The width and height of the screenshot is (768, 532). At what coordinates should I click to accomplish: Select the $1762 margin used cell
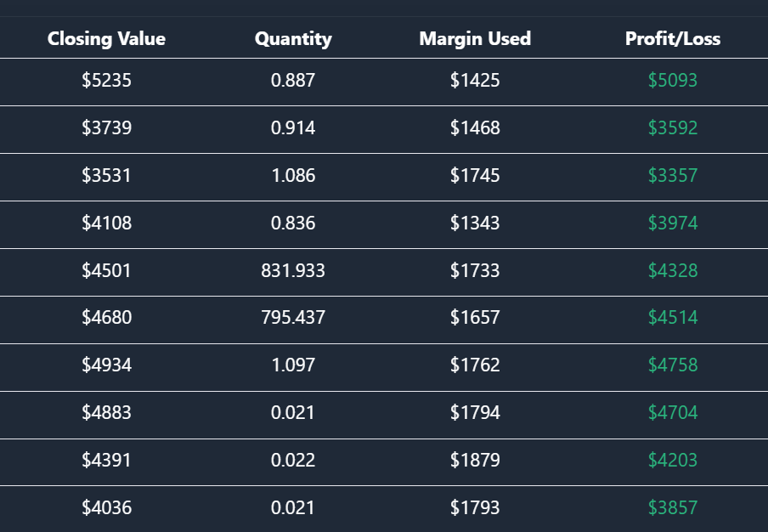[x=475, y=365]
